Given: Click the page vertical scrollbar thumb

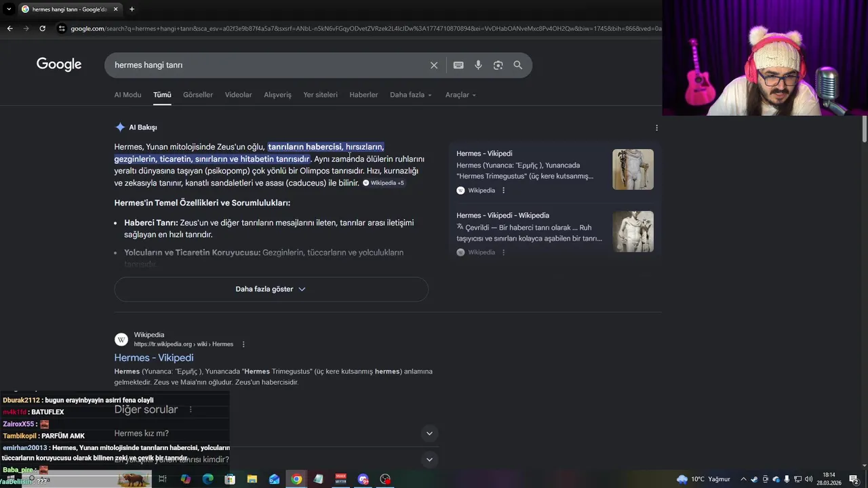Looking at the screenshot, I should coord(865,129).
